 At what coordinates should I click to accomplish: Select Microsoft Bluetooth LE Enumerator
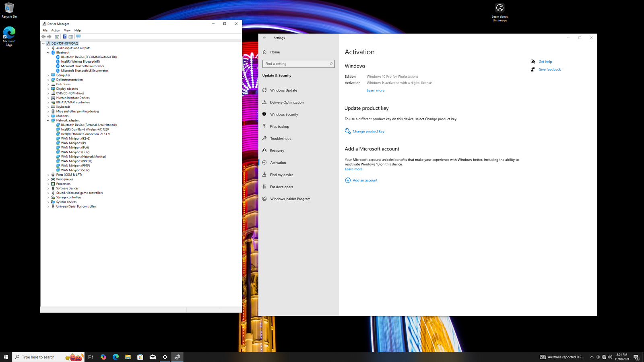coord(84,71)
